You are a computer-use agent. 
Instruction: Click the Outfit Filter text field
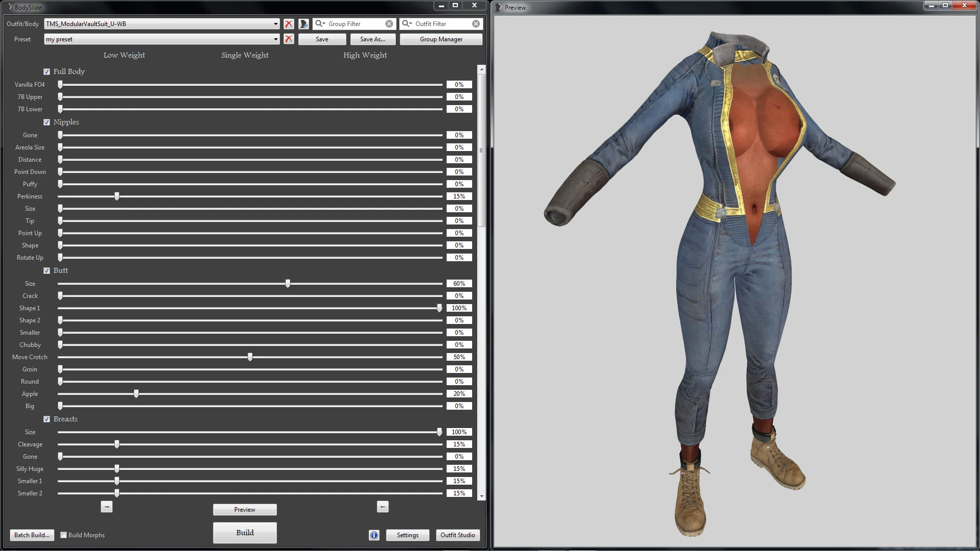(x=442, y=24)
